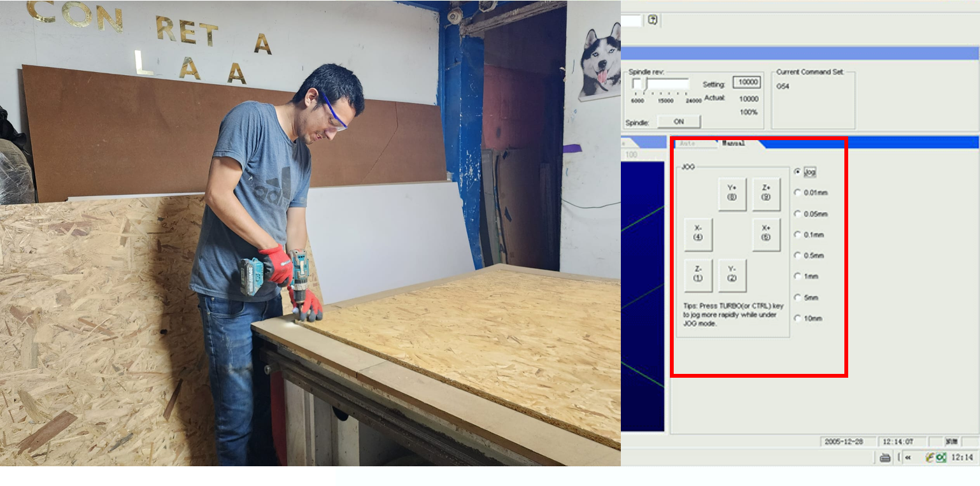Select the 10mm step radio button

click(797, 318)
